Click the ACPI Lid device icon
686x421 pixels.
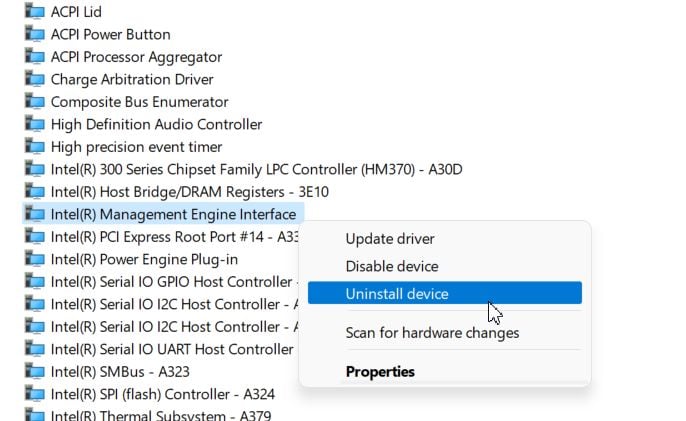(35, 11)
